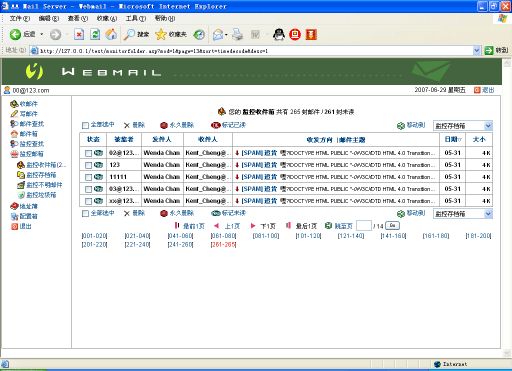Go to page range [081-100]
Viewport: 512px width, 371px height.
coord(266,236)
